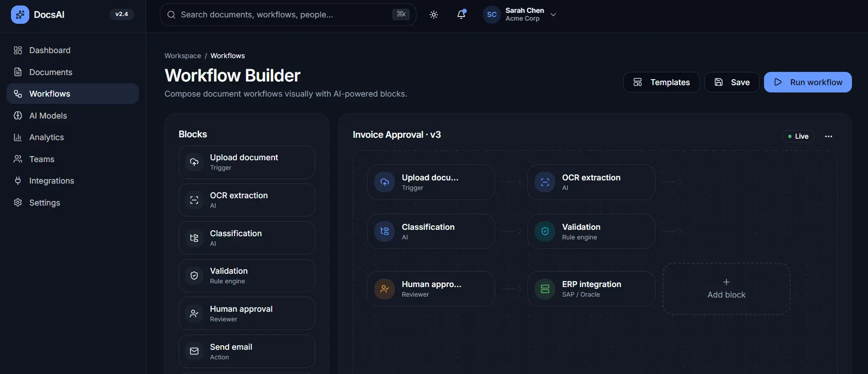The height and width of the screenshot is (374, 868).
Task: Expand the Sarah Chen account dropdown chevron
Action: (553, 15)
